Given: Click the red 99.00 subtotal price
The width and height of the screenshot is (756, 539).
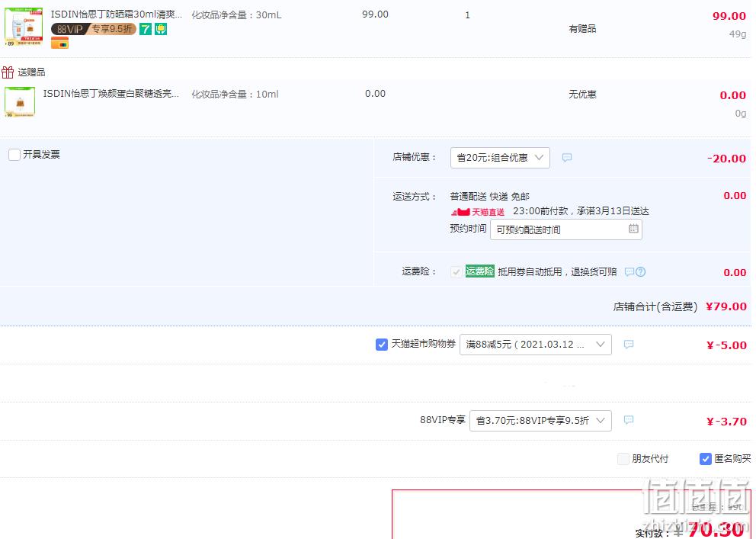Looking at the screenshot, I should pyautogui.click(x=729, y=16).
